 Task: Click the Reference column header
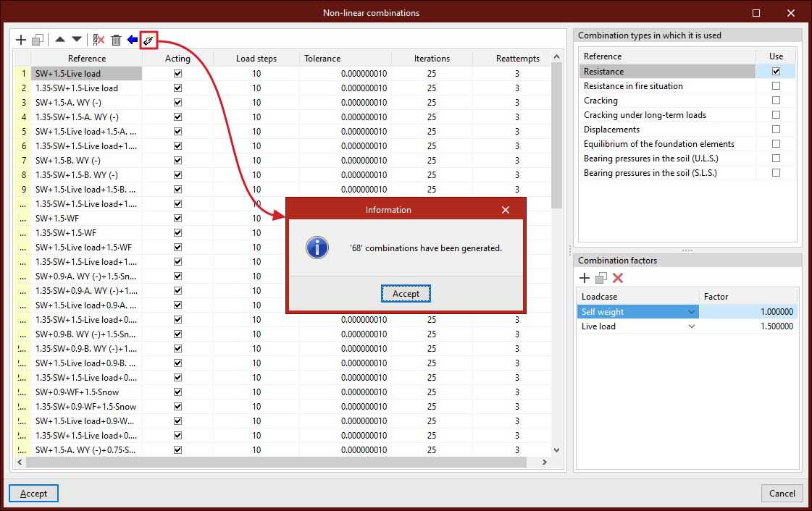click(87, 59)
